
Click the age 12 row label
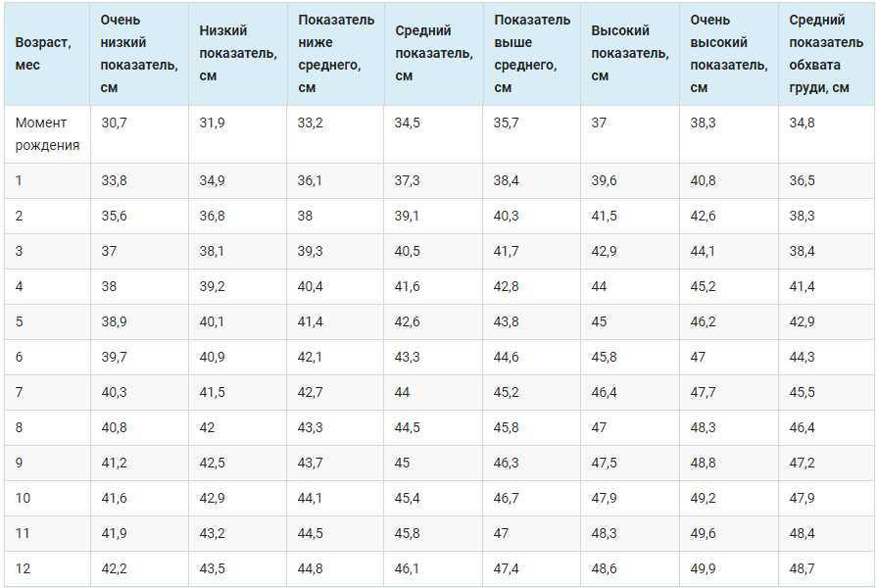coord(23,569)
